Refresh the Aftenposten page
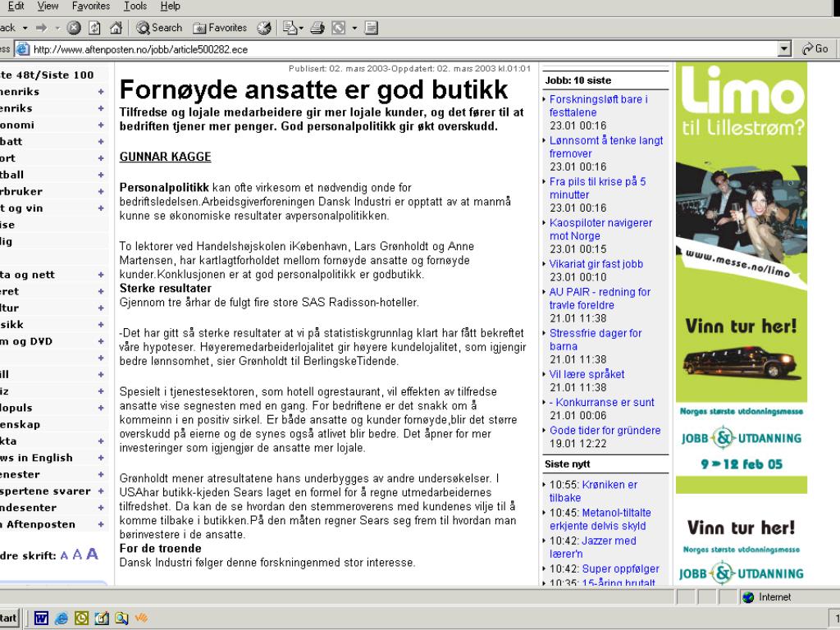 click(x=94, y=28)
